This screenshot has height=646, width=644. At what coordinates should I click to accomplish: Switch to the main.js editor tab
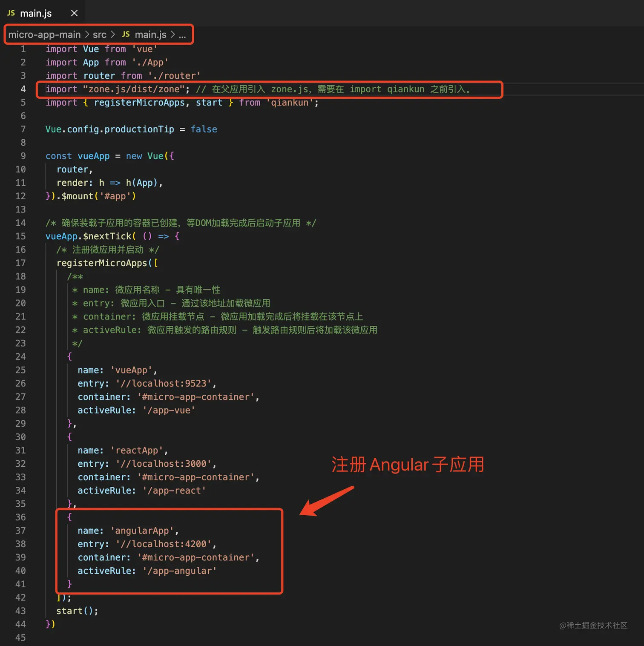[x=42, y=13]
